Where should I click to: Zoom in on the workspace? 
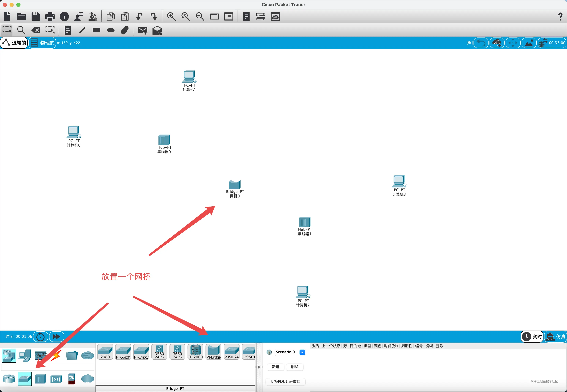(x=171, y=17)
